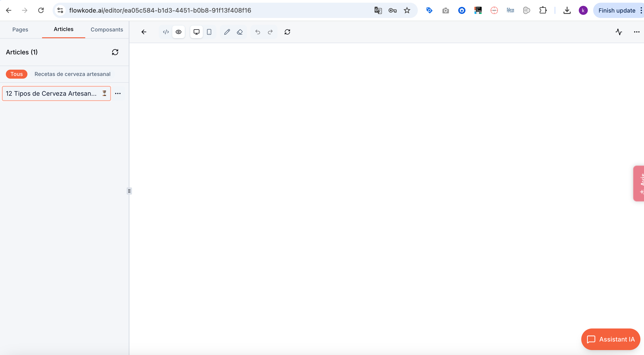Redo the last change
The width and height of the screenshot is (644, 355).
coord(270,32)
